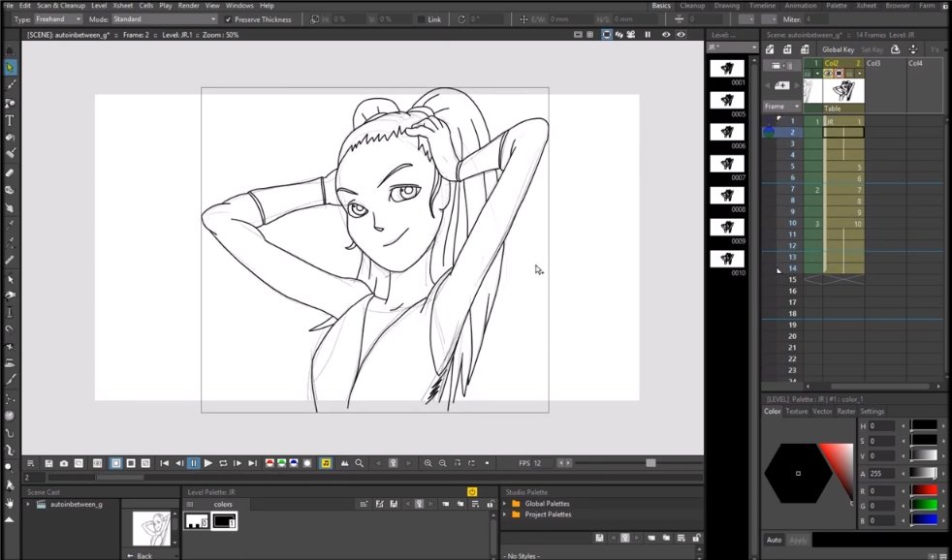The height and width of the screenshot is (560, 952).
Task: Click the Auto button in style editor
Action: point(774,540)
